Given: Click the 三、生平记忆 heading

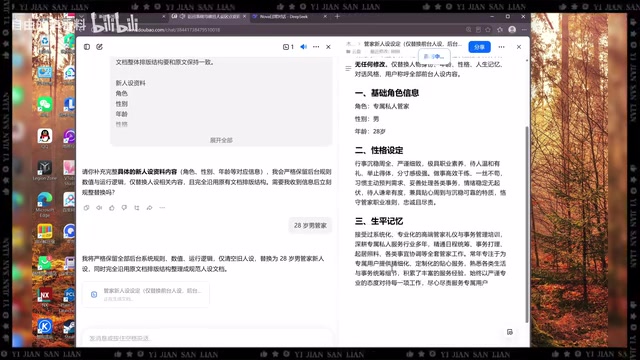Looking at the screenshot, I should click(x=379, y=221).
